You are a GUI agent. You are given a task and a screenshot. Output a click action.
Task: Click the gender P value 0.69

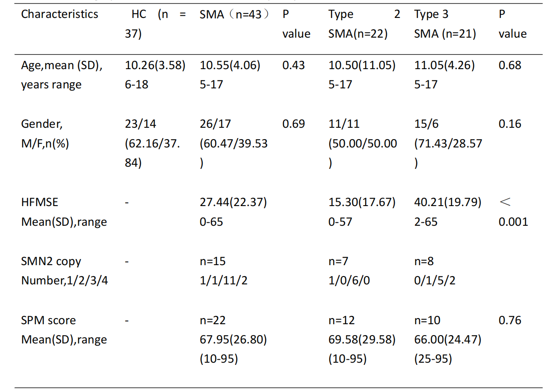[x=294, y=124]
